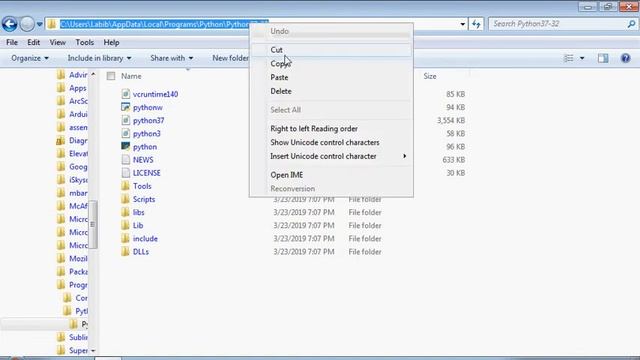
Task: Click the New folder button
Action: tap(230, 58)
